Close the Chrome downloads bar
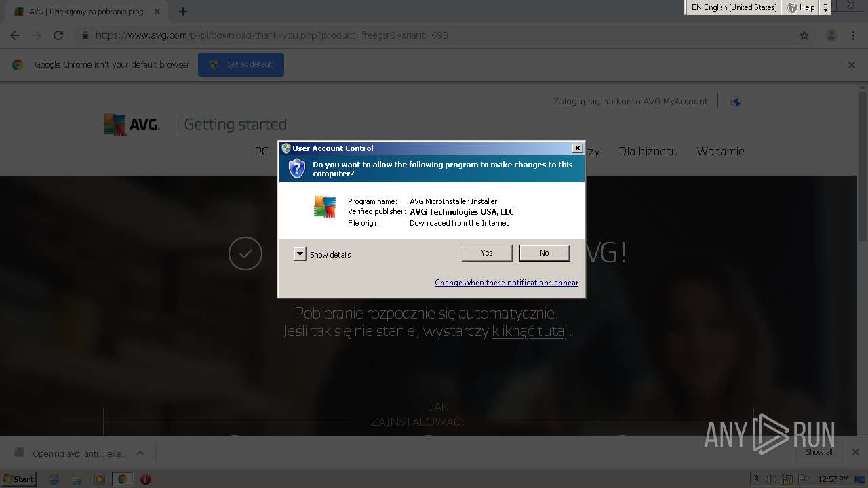This screenshot has width=868, height=488. (855, 452)
